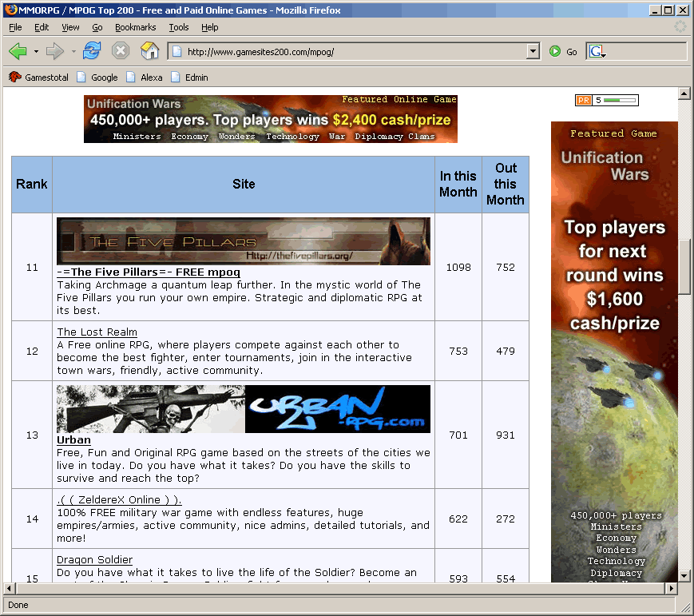Image resolution: width=694 pixels, height=616 pixels.
Task: Click the Back arrow navigation button
Action: (x=18, y=51)
